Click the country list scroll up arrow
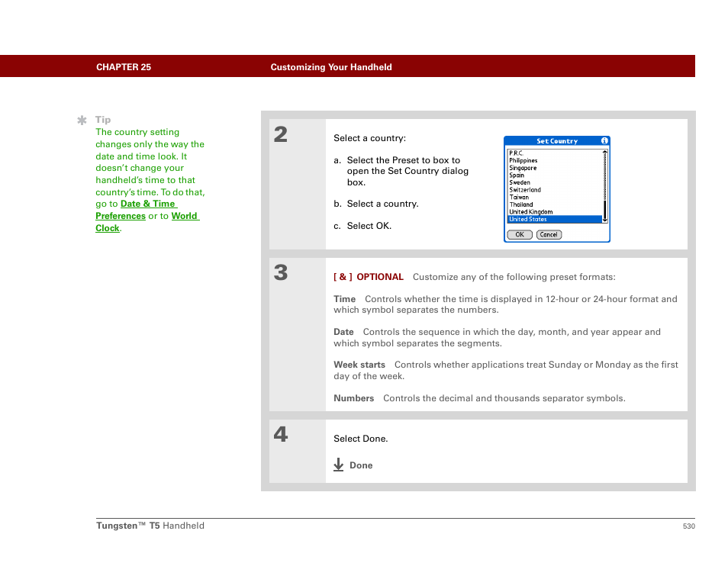 tap(605, 152)
